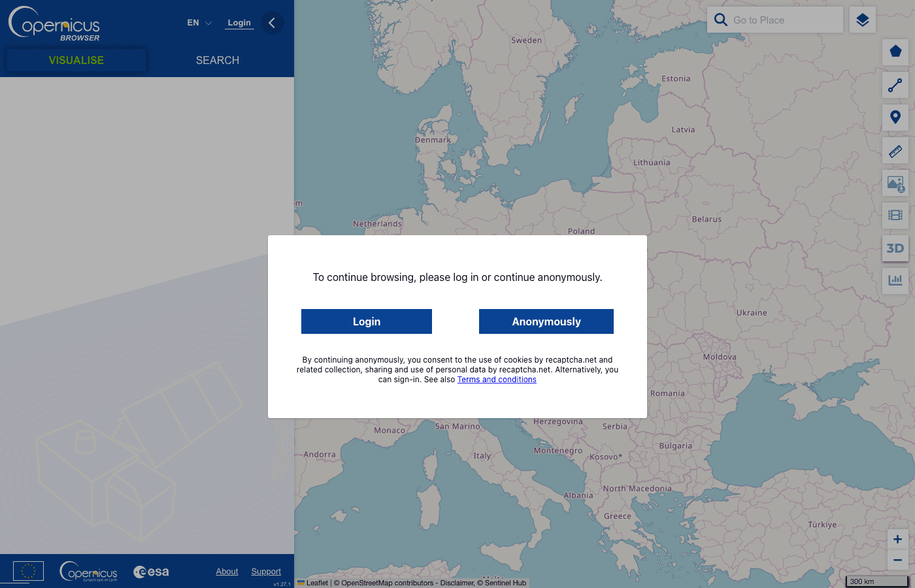Image resolution: width=915 pixels, height=588 pixels.
Task: Continue browsing Anonymously
Action: pos(546,321)
